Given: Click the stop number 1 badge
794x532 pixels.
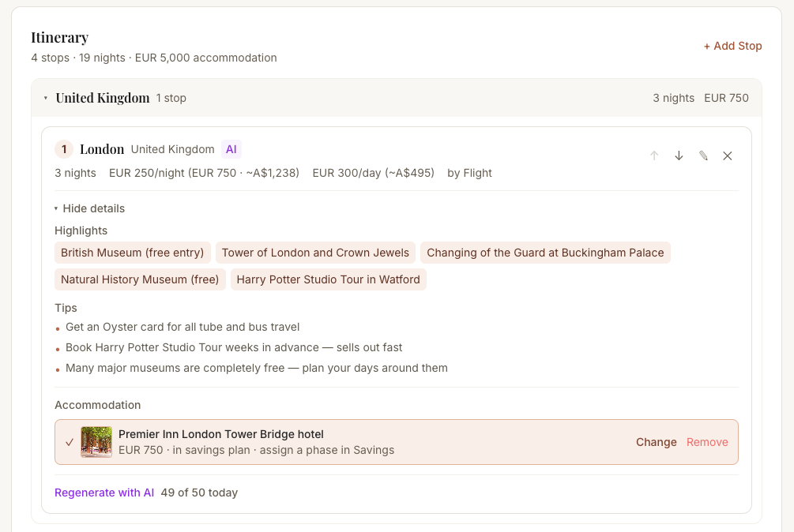Looking at the screenshot, I should click(64, 149).
